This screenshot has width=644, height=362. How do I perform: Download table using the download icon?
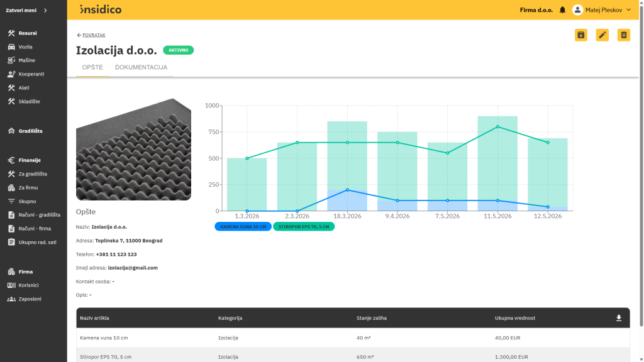[619, 318]
